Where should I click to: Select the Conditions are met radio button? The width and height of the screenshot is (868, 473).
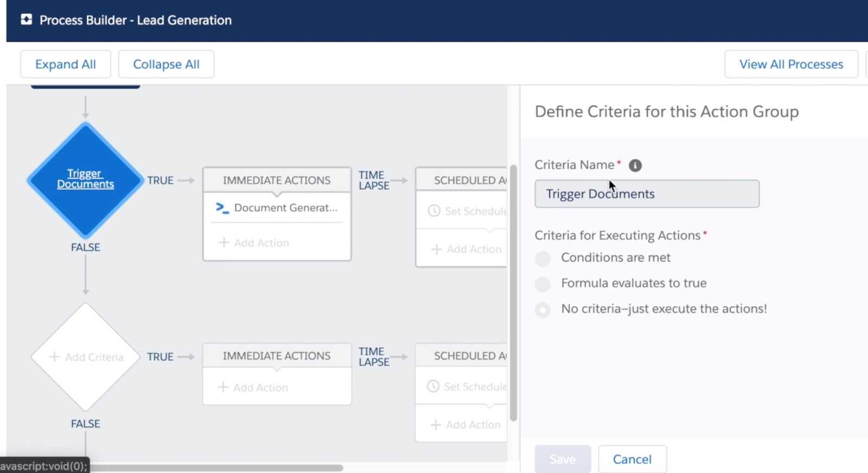pos(542,259)
